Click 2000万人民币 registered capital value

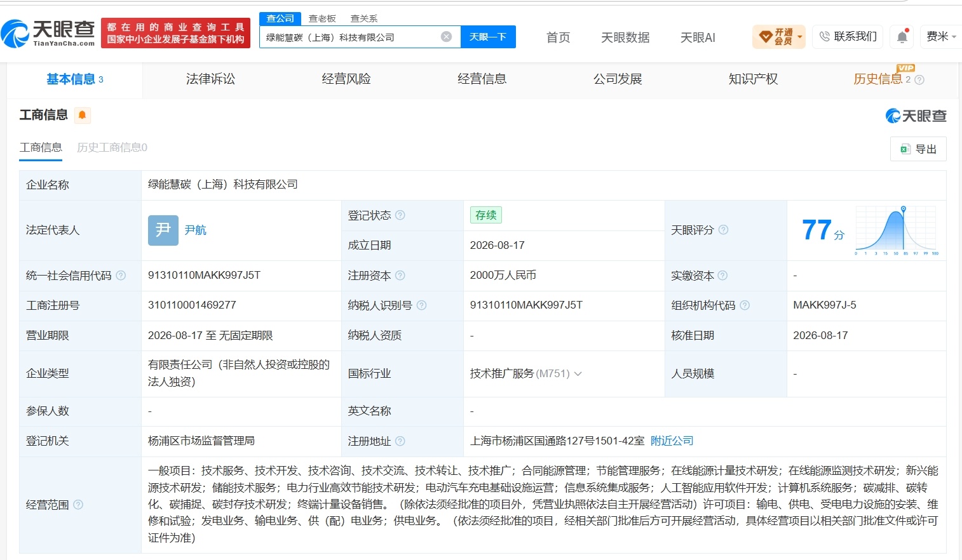point(503,275)
